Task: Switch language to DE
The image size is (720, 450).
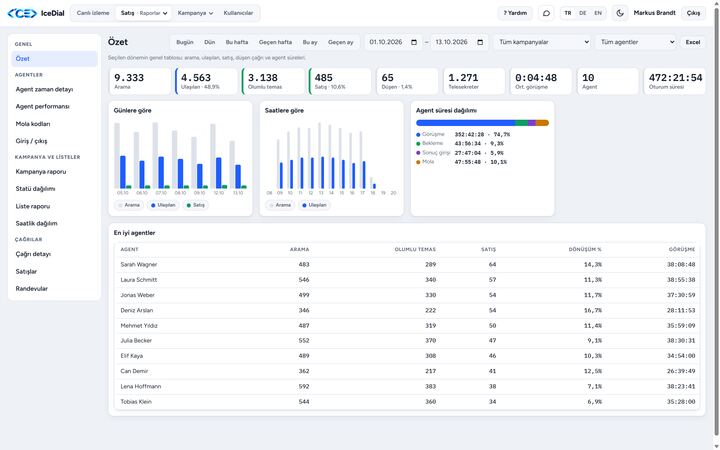Action: pyautogui.click(x=583, y=13)
